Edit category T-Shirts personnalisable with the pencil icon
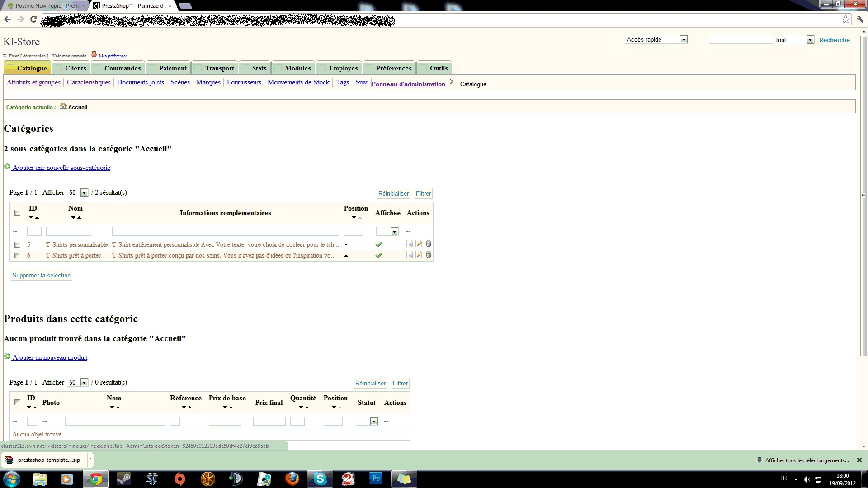868x488 pixels. pos(419,244)
